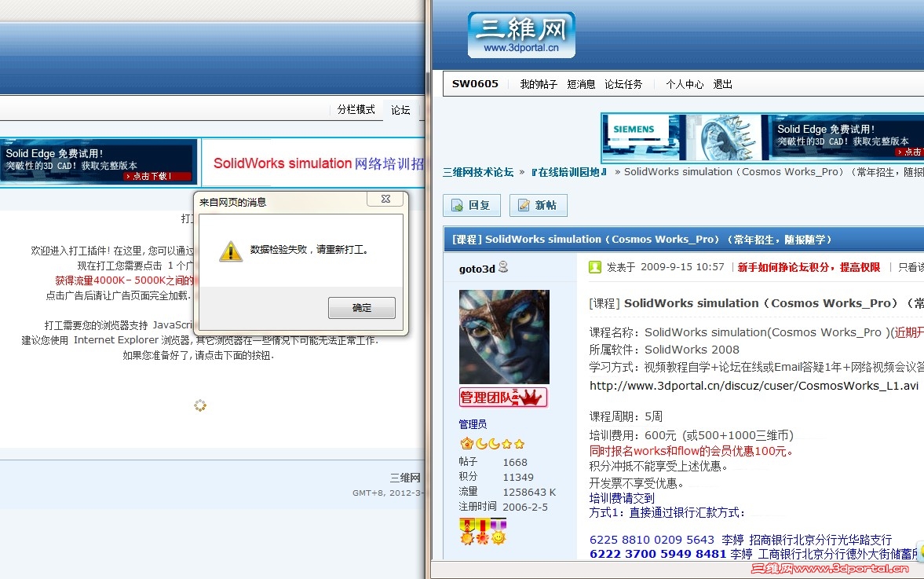Click the medal icons under 注册时间
Image resolution: width=924 pixels, height=579 pixels.
(x=484, y=531)
